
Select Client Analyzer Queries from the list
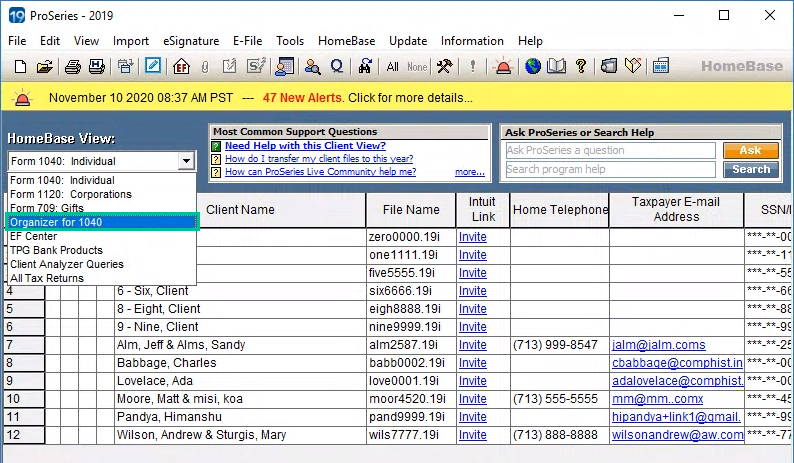point(101,264)
